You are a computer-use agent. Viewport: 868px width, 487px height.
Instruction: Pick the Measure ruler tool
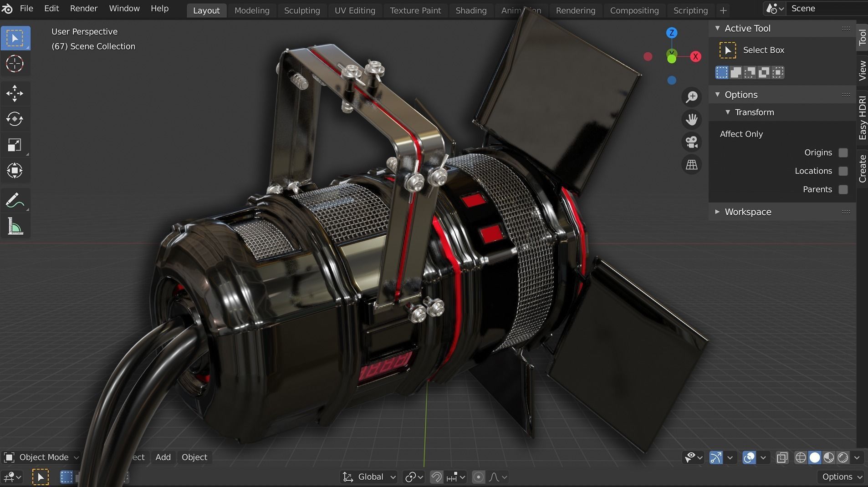click(15, 227)
